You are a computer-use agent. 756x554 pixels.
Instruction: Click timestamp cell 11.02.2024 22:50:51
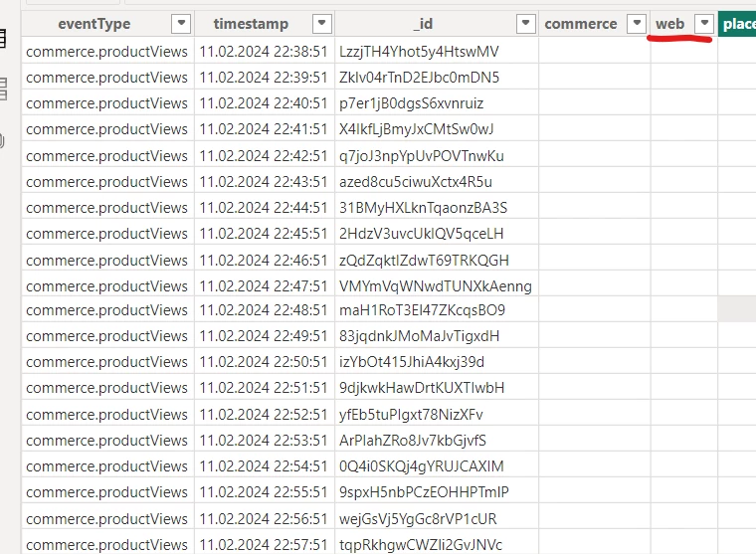pyautogui.click(x=265, y=362)
